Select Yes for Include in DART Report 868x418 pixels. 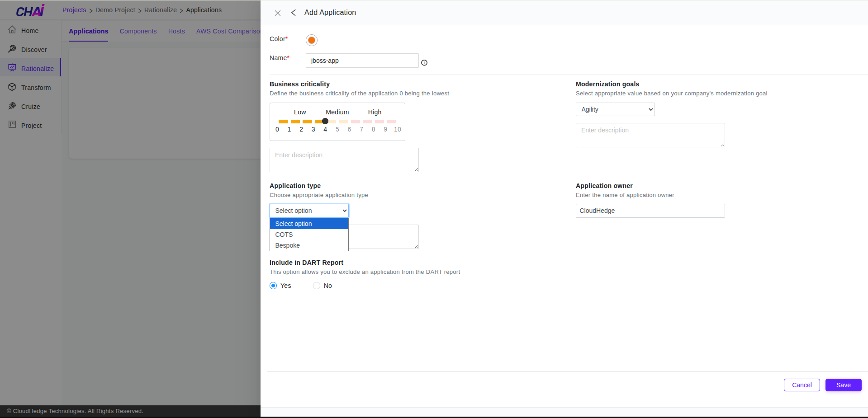pyautogui.click(x=273, y=286)
